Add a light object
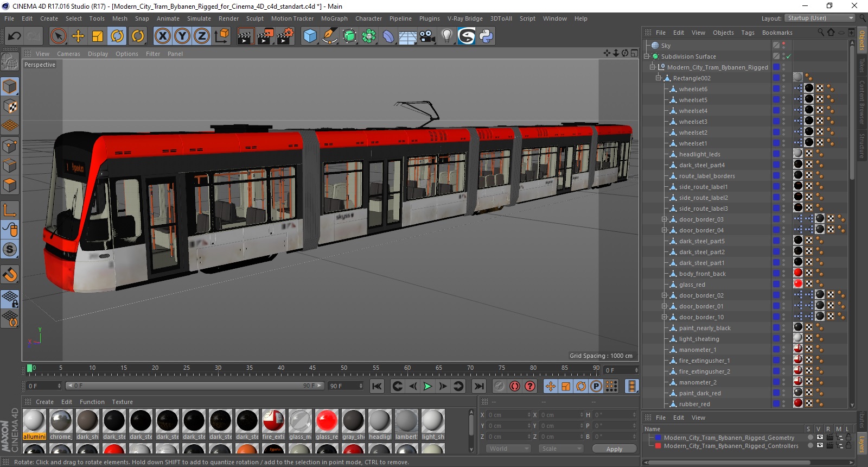Image resolution: width=868 pixels, height=467 pixels. coord(446,36)
